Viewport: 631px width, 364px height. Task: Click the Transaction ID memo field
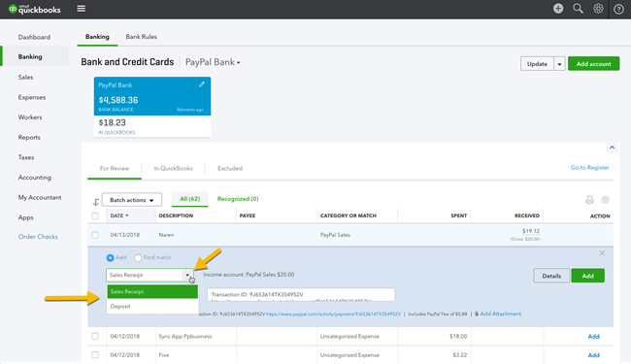(301, 294)
